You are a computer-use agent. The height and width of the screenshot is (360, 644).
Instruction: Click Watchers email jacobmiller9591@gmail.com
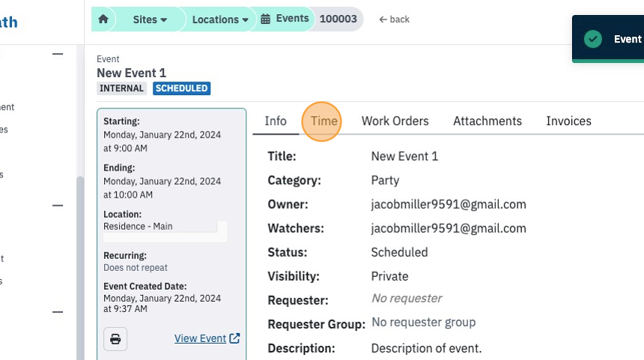click(x=449, y=228)
